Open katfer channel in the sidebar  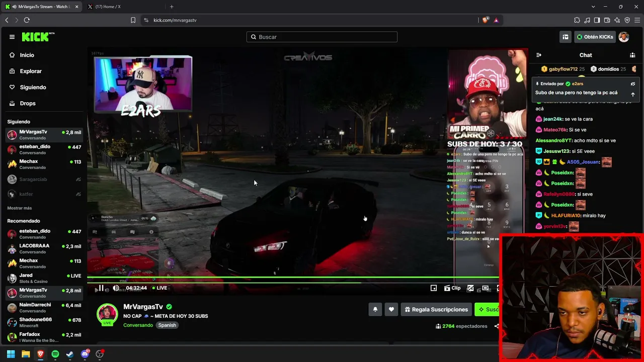coord(44,194)
